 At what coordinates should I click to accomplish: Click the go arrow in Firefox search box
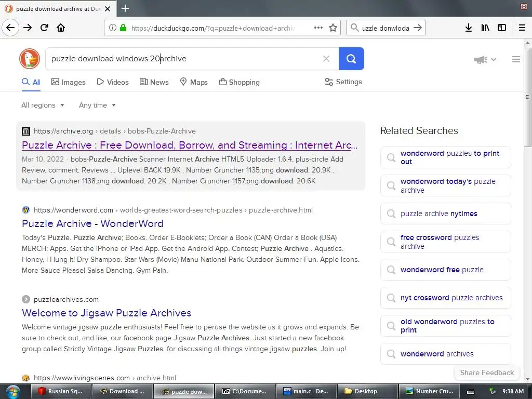(418, 28)
